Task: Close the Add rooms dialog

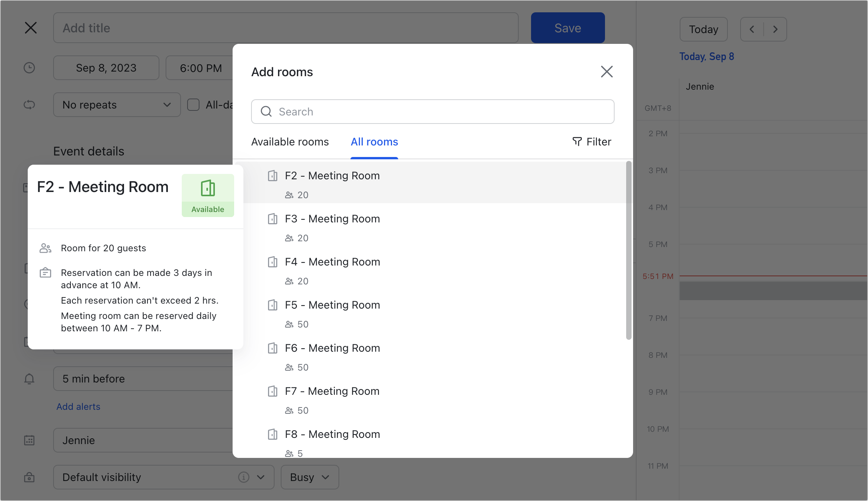Action: [607, 72]
